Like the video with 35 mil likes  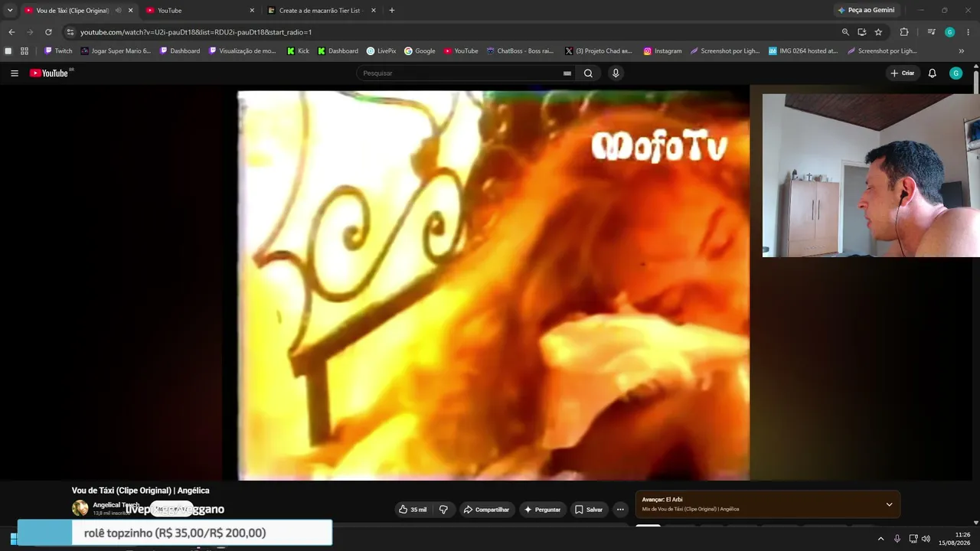pyautogui.click(x=413, y=510)
